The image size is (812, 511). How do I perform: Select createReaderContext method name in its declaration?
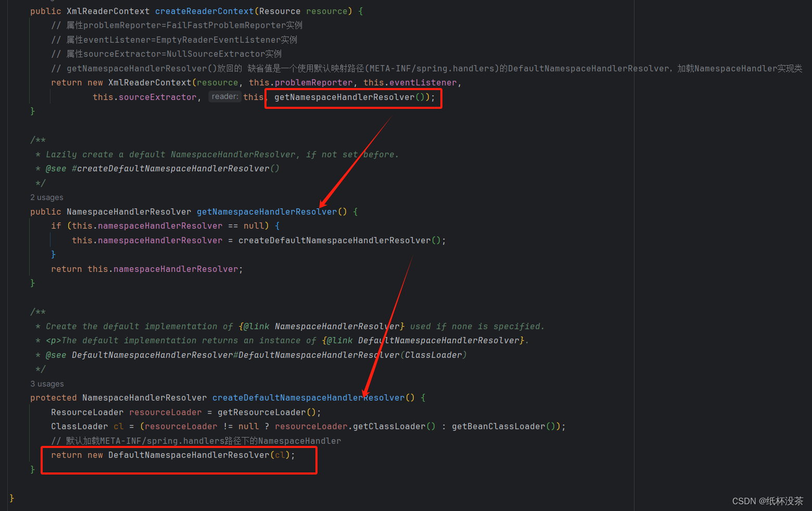[204, 11]
